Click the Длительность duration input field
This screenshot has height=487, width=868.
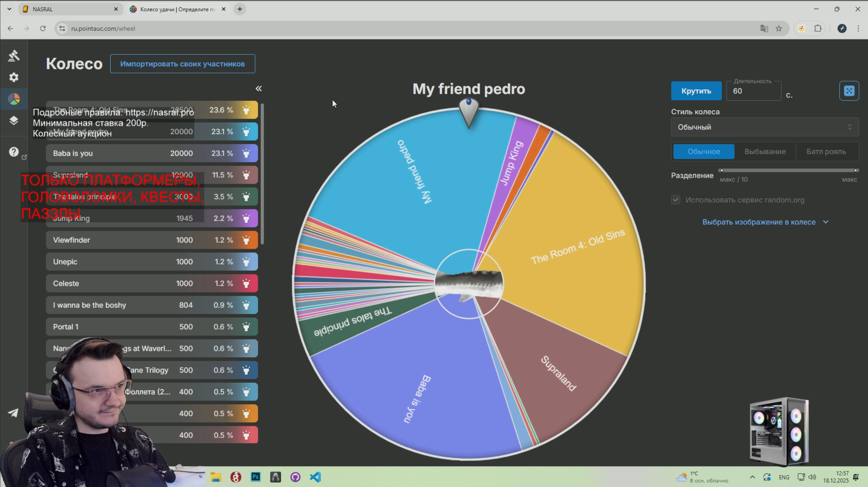753,91
